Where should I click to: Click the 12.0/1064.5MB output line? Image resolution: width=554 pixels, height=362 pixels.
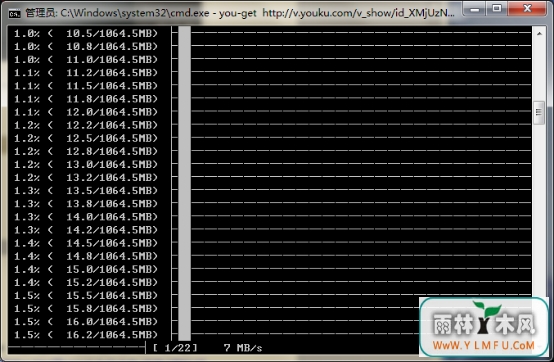(x=86, y=112)
